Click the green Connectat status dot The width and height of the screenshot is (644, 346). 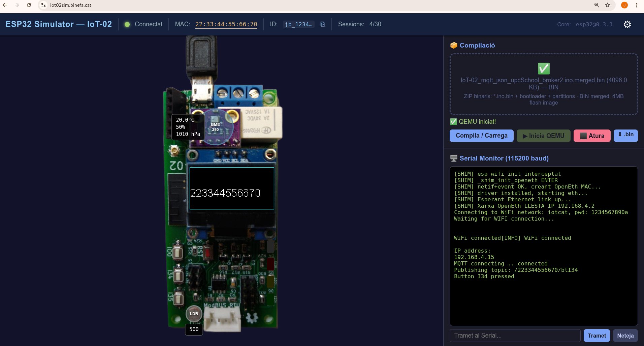point(127,24)
